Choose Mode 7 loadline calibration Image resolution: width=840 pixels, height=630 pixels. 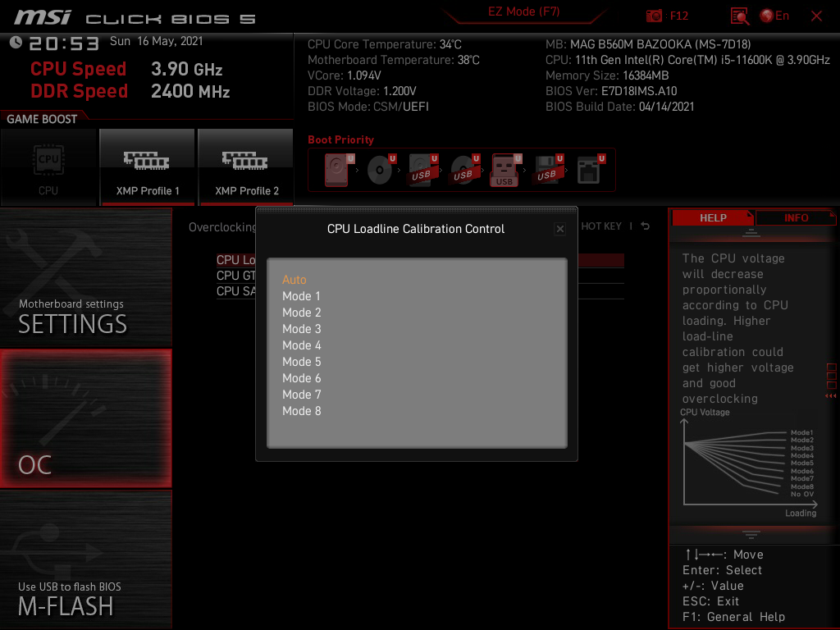(302, 395)
